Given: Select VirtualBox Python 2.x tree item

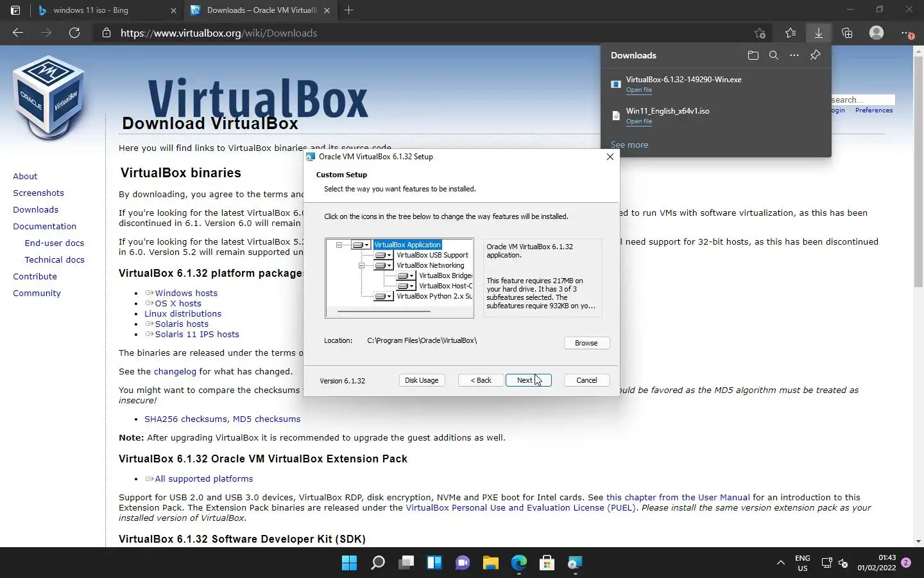Looking at the screenshot, I should coord(434,296).
